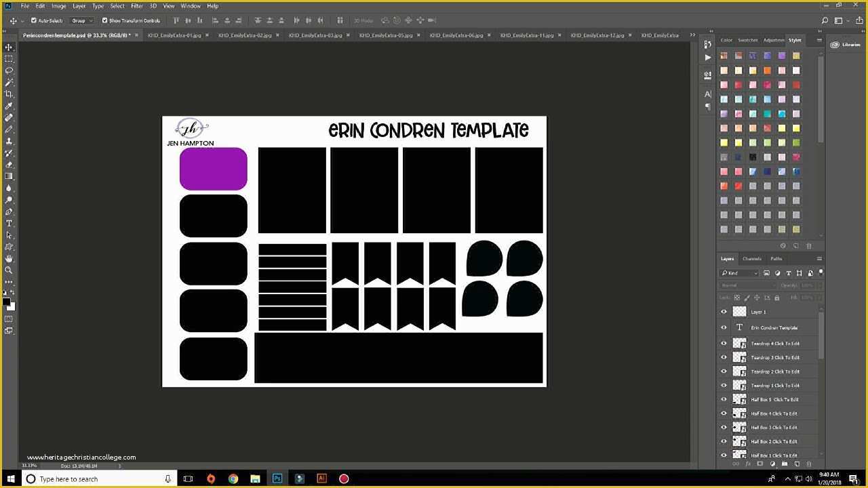This screenshot has height=488, width=868.
Task: Delete layer trash button in Layers panel
Action: click(808, 464)
